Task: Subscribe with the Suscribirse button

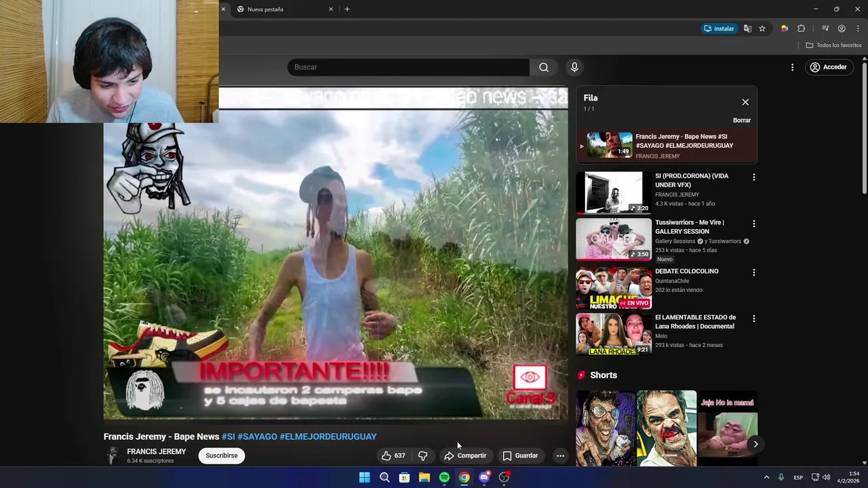Action: point(222,455)
